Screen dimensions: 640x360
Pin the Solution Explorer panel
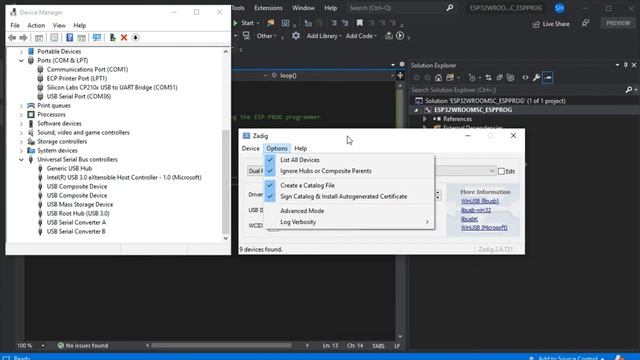pyautogui.click(x=625, y=65)
